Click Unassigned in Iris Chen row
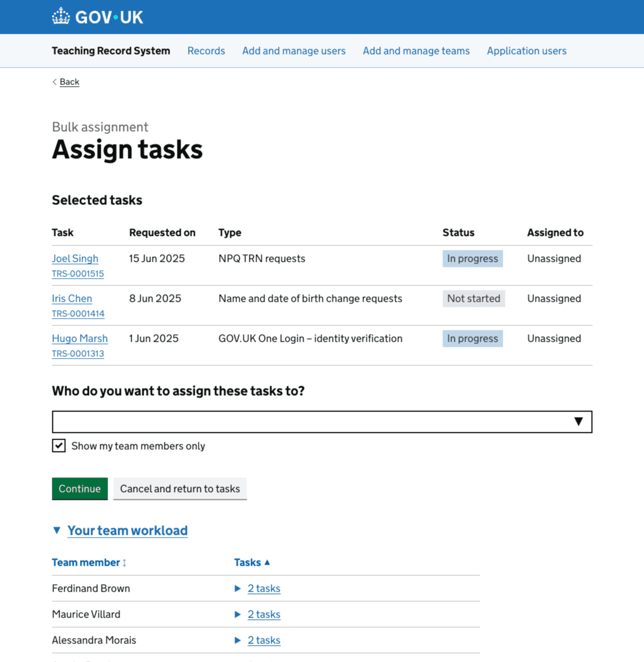Viewport: 644px width, 662px height. point(554,298)
